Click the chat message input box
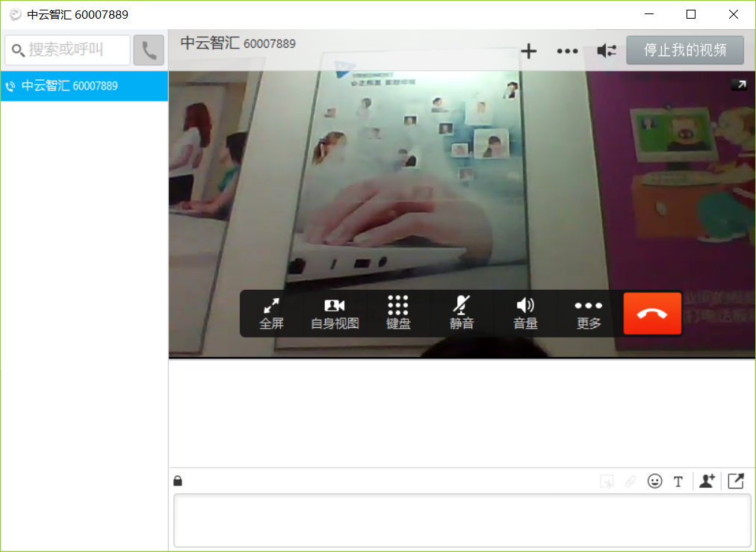The height and width of the screenshot is (552, 756). (x=462, y=520)
